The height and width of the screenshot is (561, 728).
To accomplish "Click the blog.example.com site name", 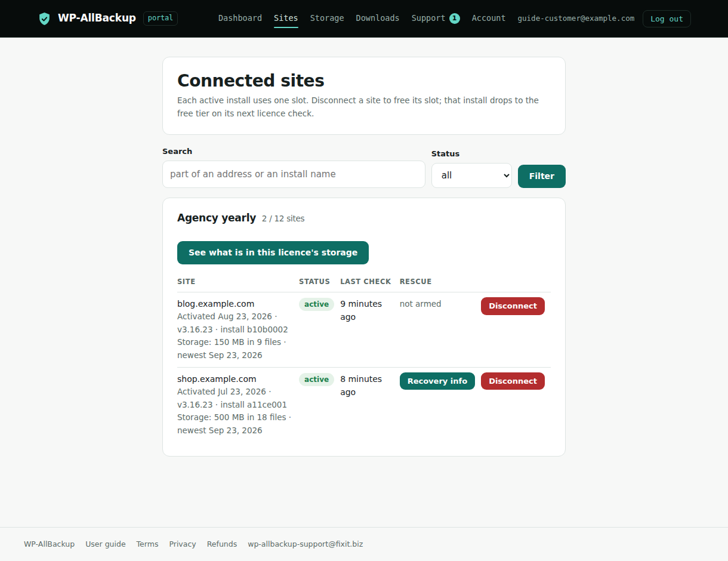I will pos(216,304).
